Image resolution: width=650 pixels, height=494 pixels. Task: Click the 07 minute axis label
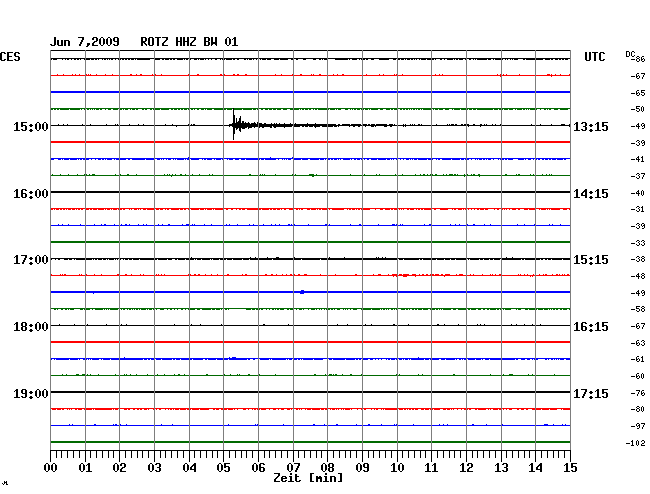tap(293, 468)
